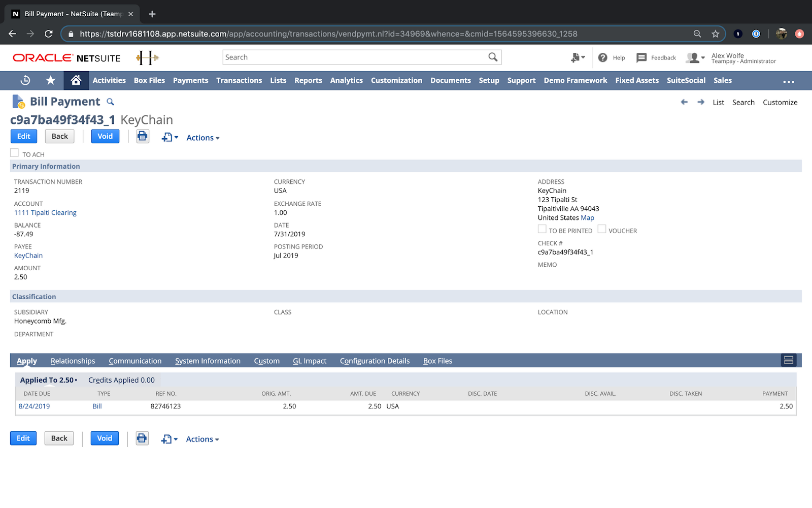This screenshot has height=508, width=812.
Task: Click the top Edit button
Action: pyautogui.click(x=24, y=136)
